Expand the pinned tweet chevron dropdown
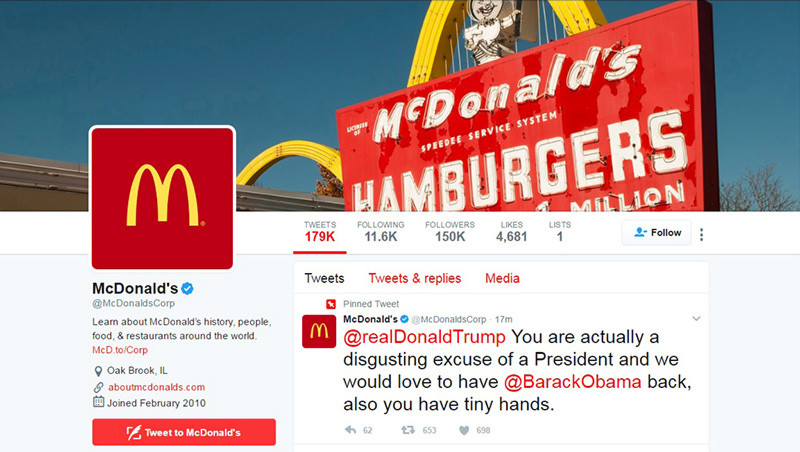The image size is (800, 452). (x=696, y=319)
